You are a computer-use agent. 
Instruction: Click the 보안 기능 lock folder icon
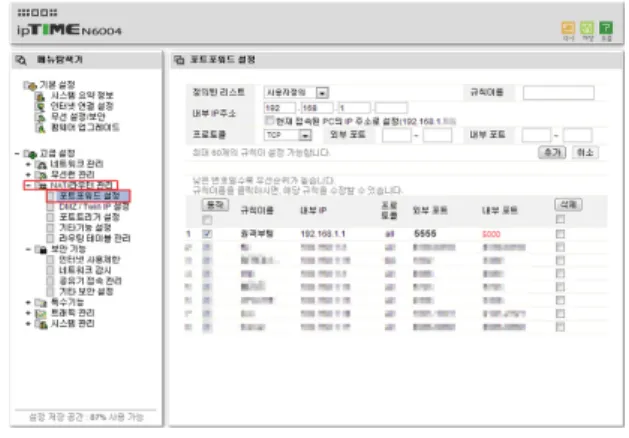[x=41, y=249]
